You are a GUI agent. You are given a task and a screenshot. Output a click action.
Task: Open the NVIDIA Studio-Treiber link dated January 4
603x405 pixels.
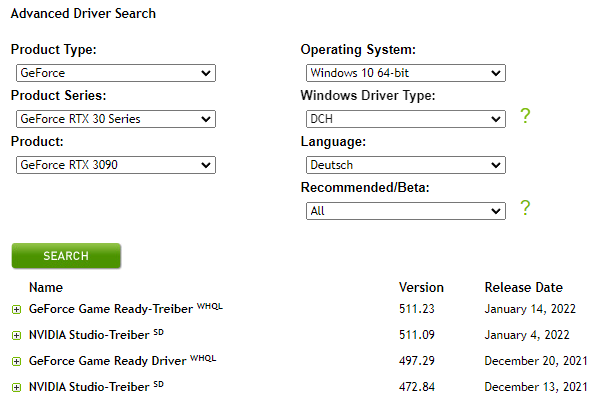tap(96, 335)
